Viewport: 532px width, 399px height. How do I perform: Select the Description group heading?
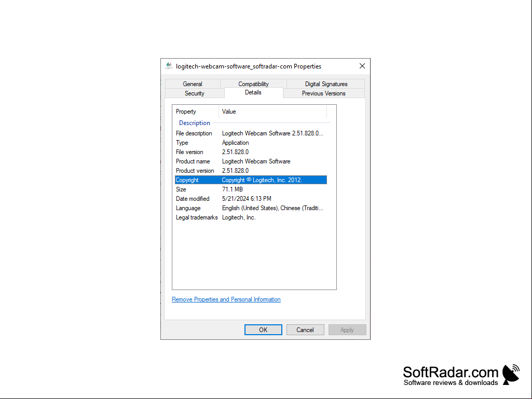(195, 123)
